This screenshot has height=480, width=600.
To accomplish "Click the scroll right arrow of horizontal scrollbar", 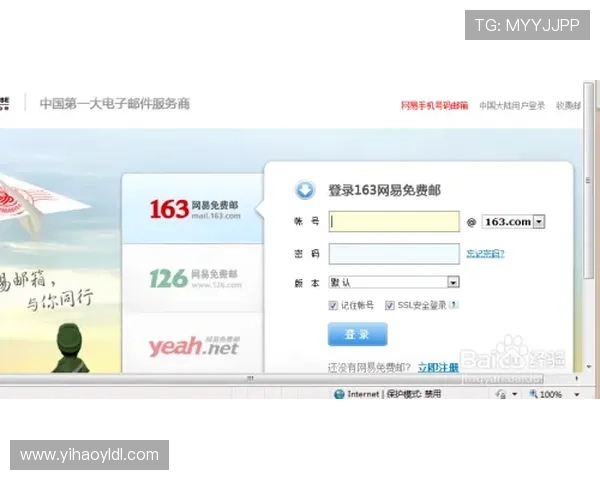I will pyautogui.click(x=577, y=379).
